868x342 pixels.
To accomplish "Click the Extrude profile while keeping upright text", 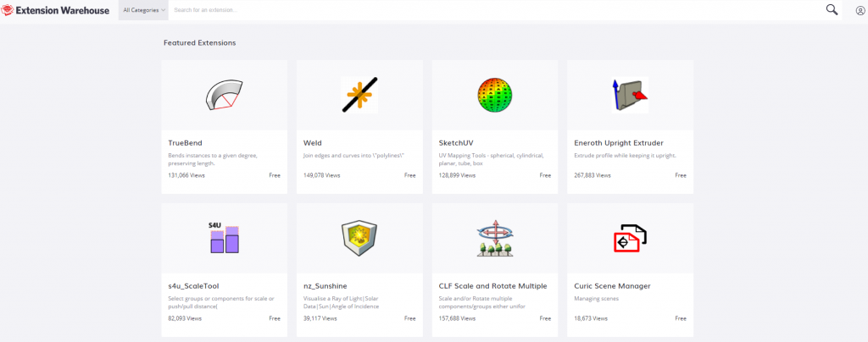I will [x=625, y=156].
